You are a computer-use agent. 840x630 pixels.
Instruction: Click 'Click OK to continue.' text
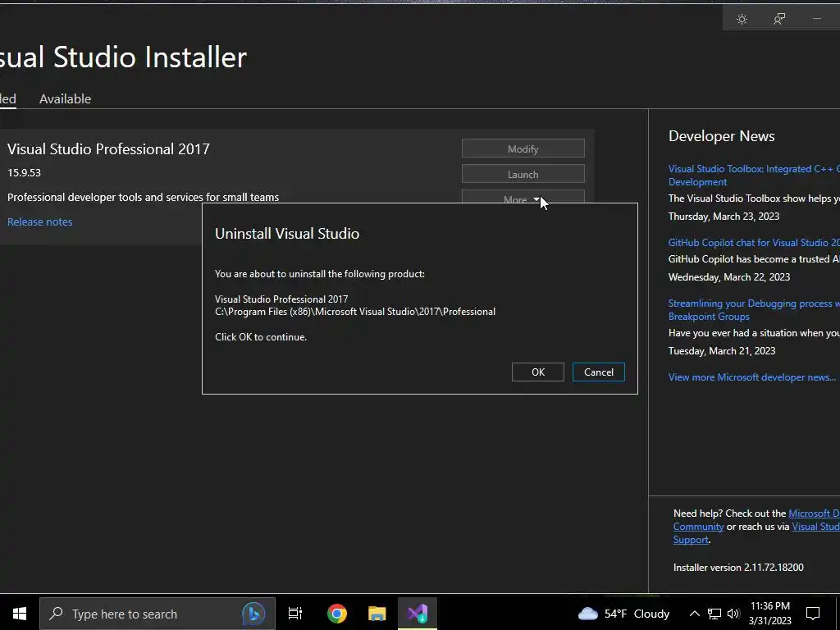(261, 337)
